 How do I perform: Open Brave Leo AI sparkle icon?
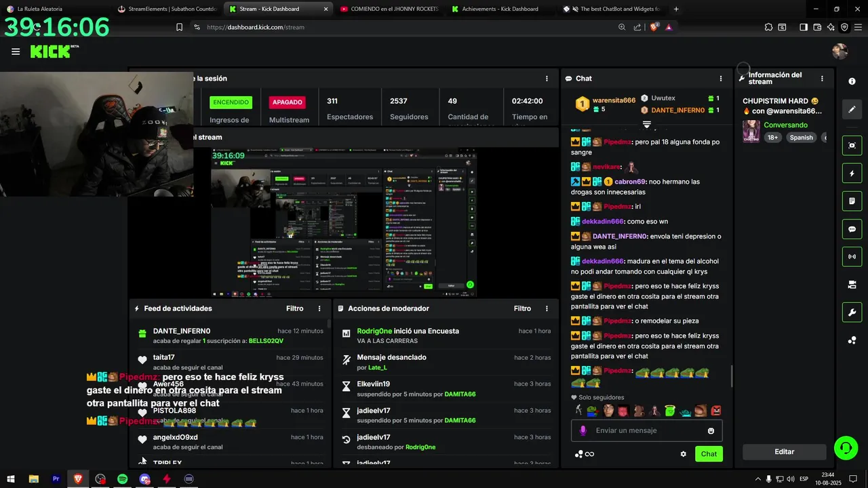click(831, 27)
